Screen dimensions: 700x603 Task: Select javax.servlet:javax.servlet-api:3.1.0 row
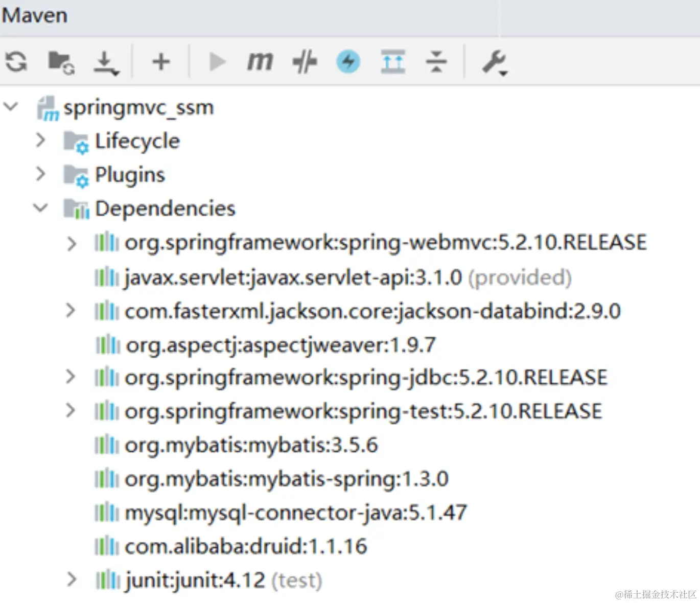tap(348, 277)
